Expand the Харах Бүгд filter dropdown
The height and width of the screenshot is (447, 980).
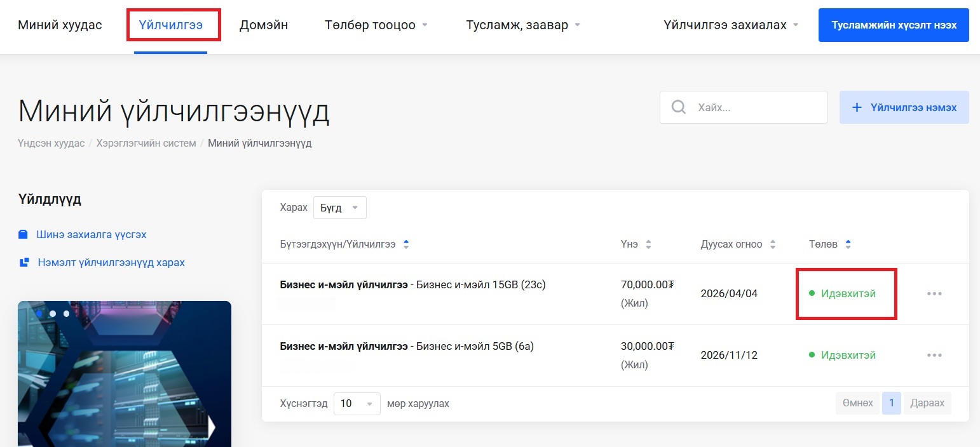[x=339, y=208]
